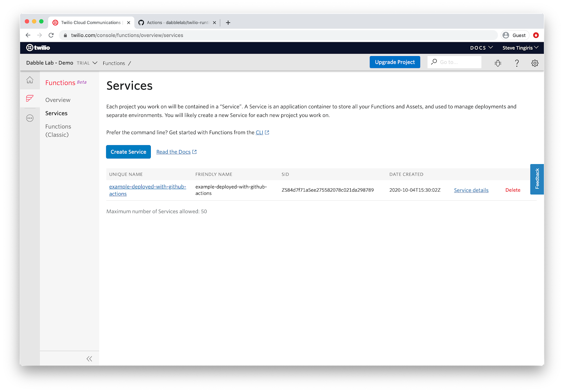
Task: Click the Upgrade Project button
Action: [x=395, y=62]
